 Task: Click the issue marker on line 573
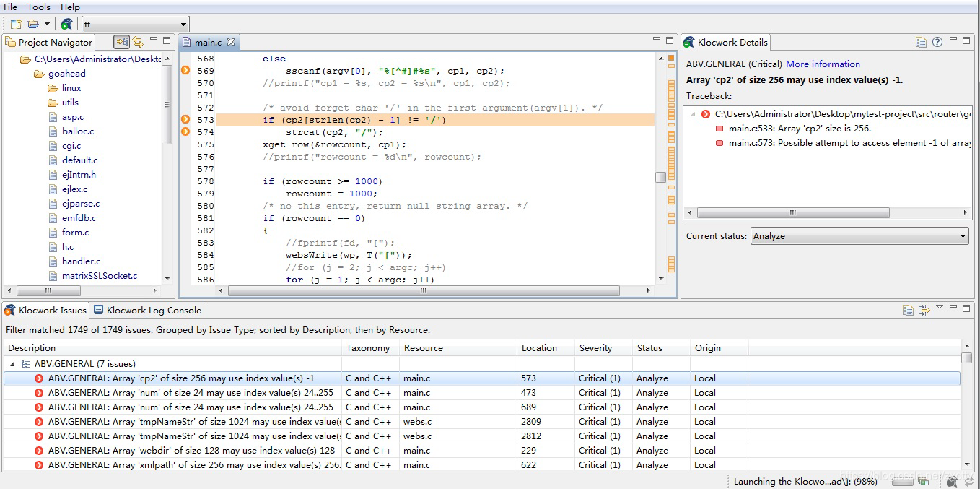tap(185, 120)
